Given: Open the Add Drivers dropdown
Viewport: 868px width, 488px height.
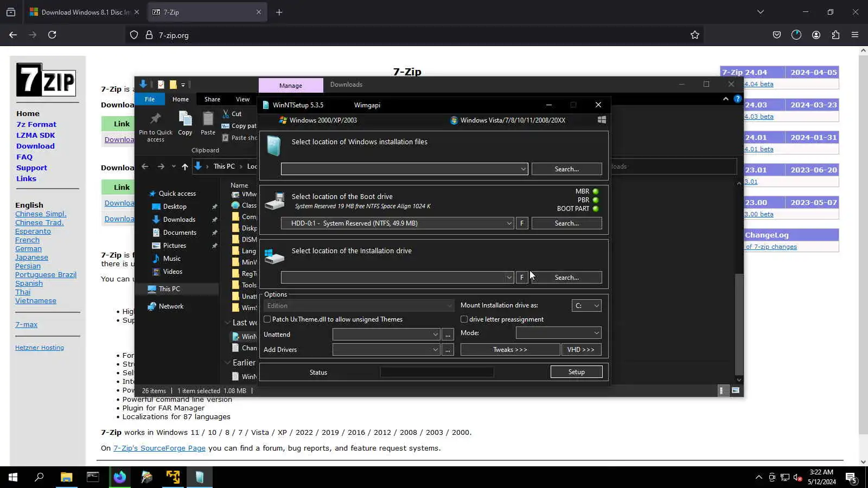Looking at the screenshot, I should (386, 350).
